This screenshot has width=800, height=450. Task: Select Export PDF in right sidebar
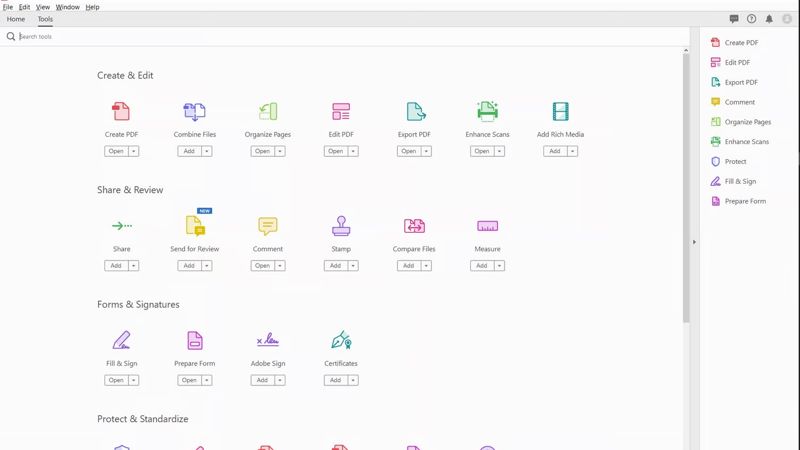click(x=734, y=82)
